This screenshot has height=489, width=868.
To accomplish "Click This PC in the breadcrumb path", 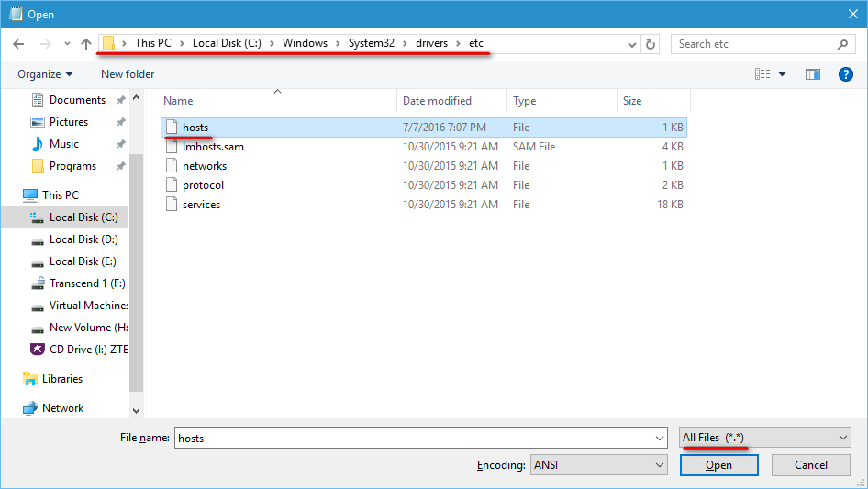I will point(153,43).
